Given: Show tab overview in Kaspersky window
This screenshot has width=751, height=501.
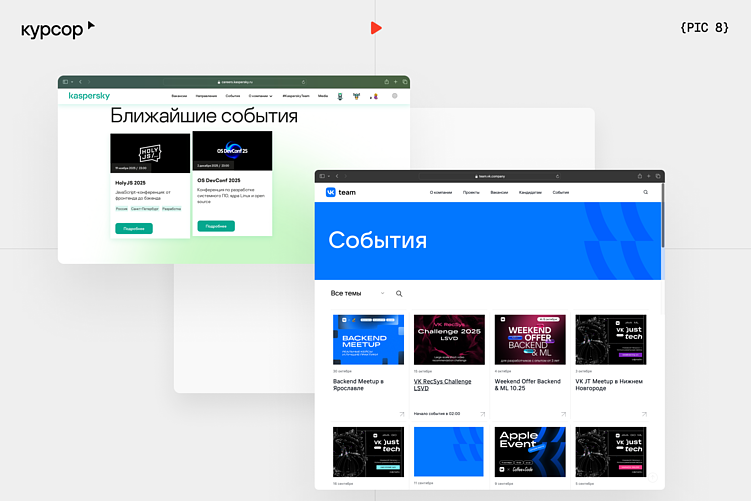Looking at the screenshot, I should [x=405, y=82].
